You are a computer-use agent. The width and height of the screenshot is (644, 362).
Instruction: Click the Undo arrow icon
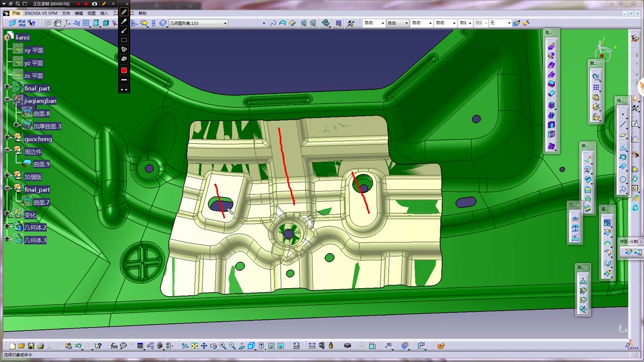pos(78,346)
